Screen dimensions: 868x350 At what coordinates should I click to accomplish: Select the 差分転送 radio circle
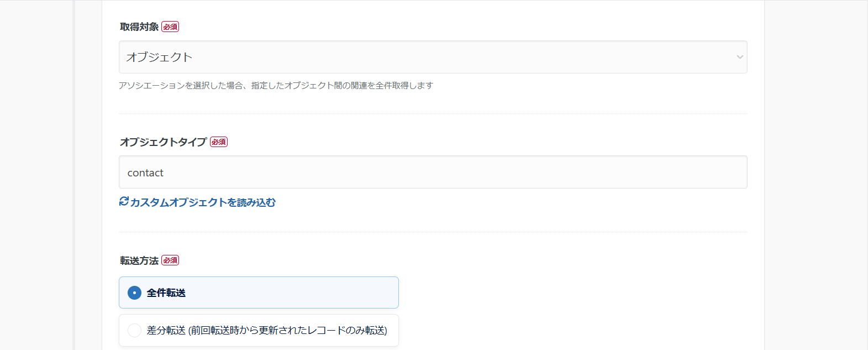(x=134, y=330)
